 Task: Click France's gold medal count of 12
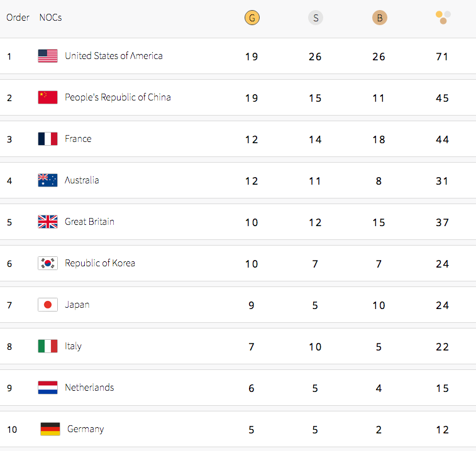[x=252, y=139]
